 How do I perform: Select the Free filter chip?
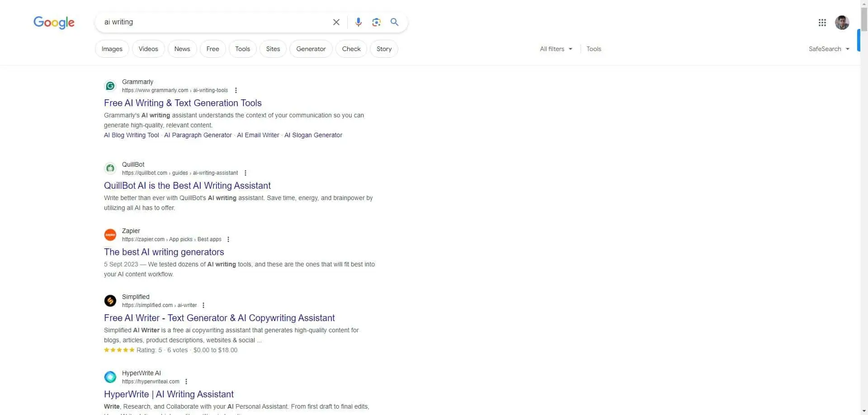click(x=212, y=49)
